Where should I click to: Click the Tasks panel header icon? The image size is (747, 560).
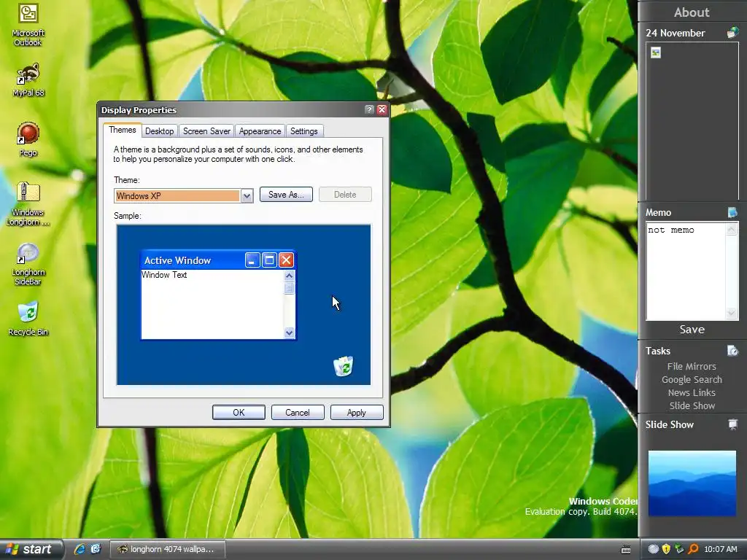tap(732, 351)
